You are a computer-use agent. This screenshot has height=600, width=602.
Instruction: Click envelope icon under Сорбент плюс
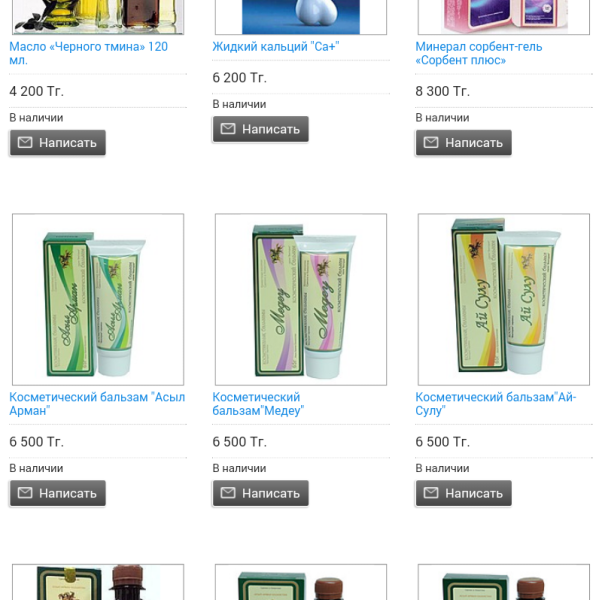tap(431, 142)
